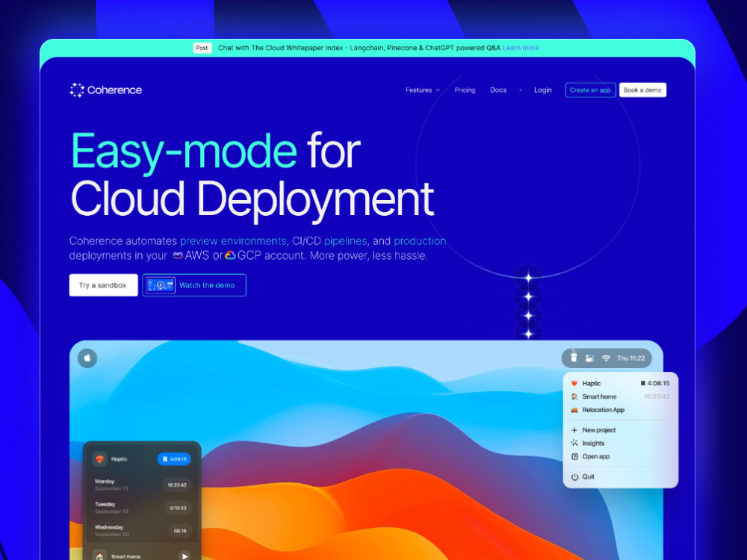Click the Wi-Fi icon in status pill
747x560 pixels.
click(x=606, y=358)
